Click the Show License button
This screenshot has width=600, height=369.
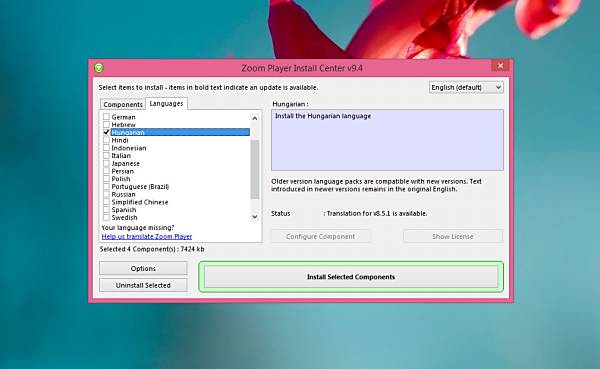(453, 237)
